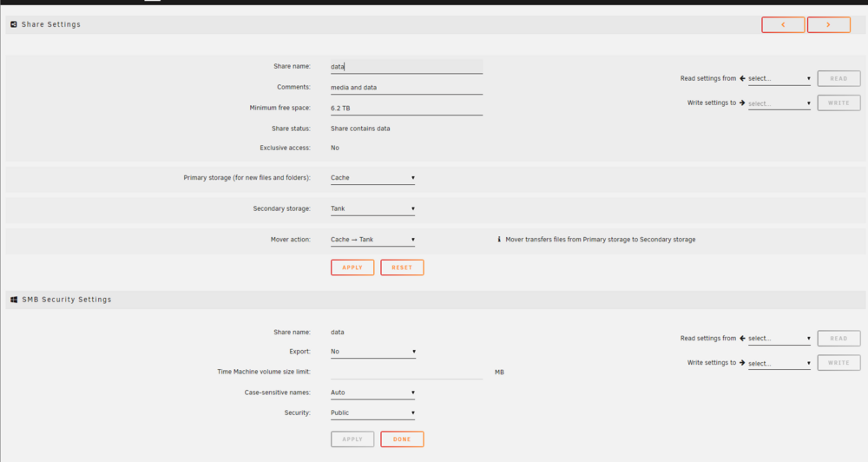Click the Mover transfers files description text

pos(600,240)
